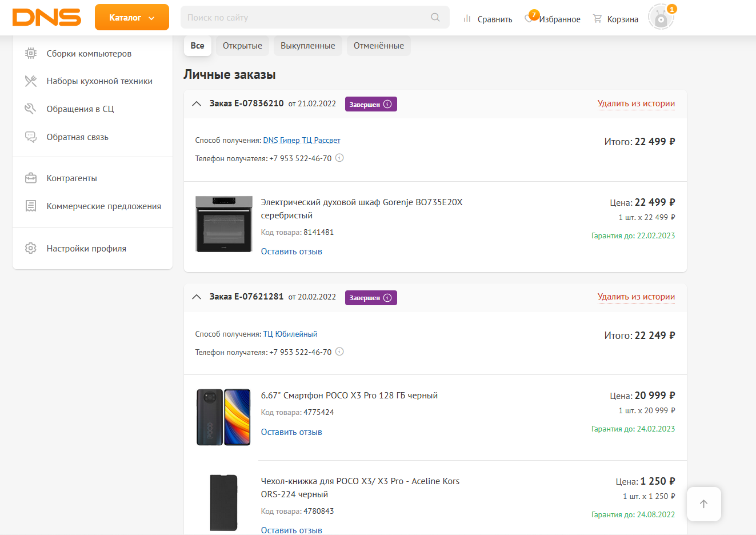Click Завершен status badge of order E-07621281
The height and width of the screenshot is (535, 756).
point(371,297)
